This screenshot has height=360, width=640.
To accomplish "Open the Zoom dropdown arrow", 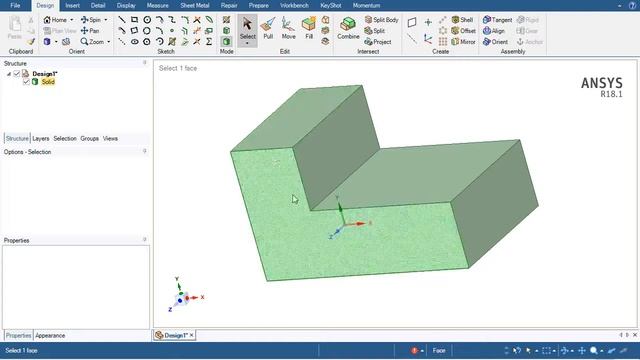I will pyautogui.click(x=109, y=42).
